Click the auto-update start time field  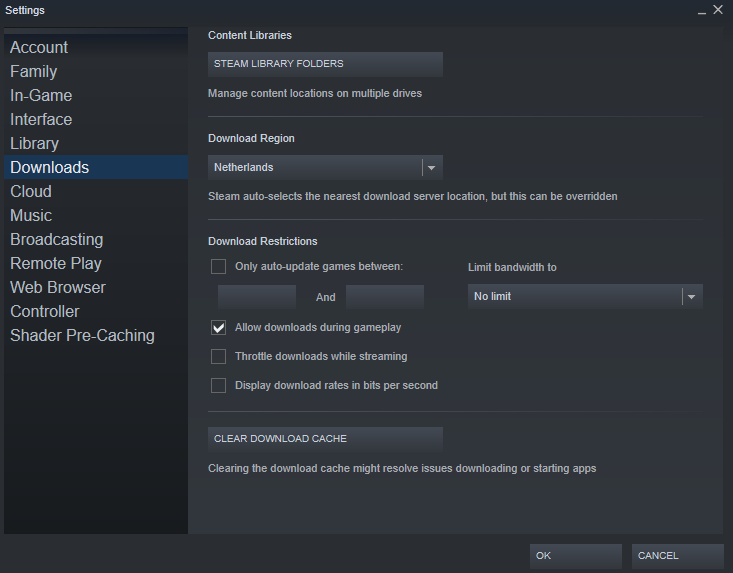pyautogui.click(x=257, y=297)
